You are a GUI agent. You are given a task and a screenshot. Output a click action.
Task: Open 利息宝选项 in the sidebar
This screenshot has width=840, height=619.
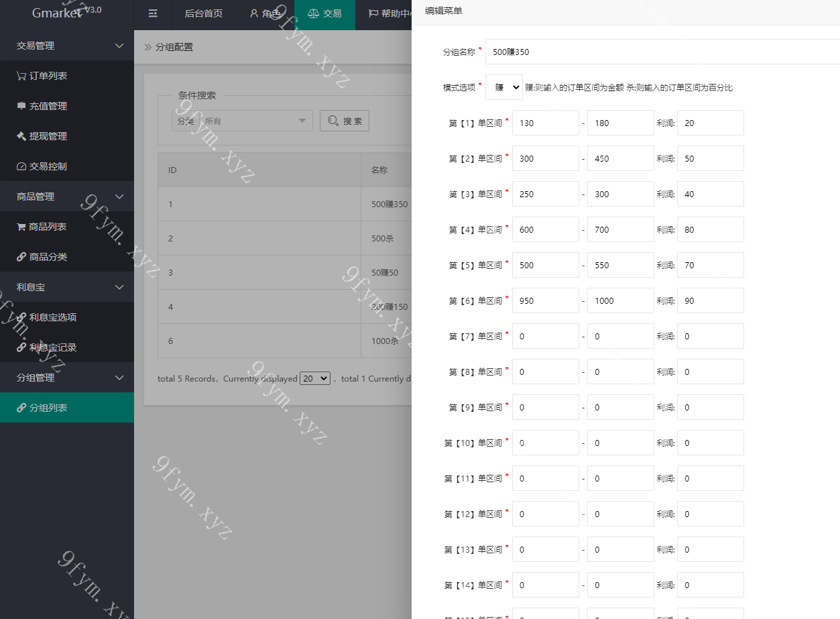coord(67,317)
